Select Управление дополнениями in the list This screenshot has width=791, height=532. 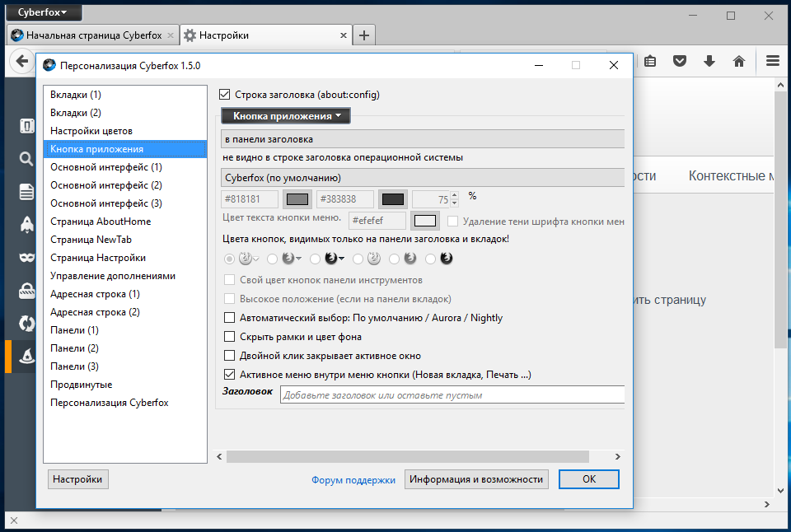click(125, 276)
